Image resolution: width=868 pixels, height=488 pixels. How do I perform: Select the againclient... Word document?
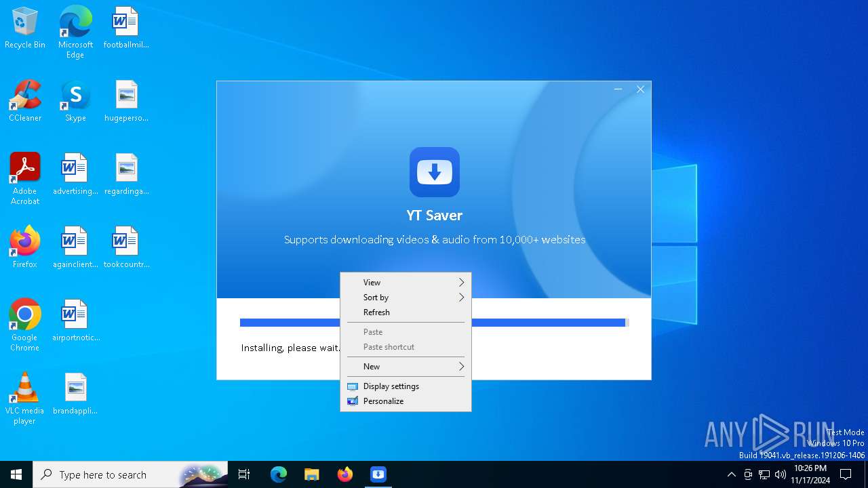click(x=75, y=248)
